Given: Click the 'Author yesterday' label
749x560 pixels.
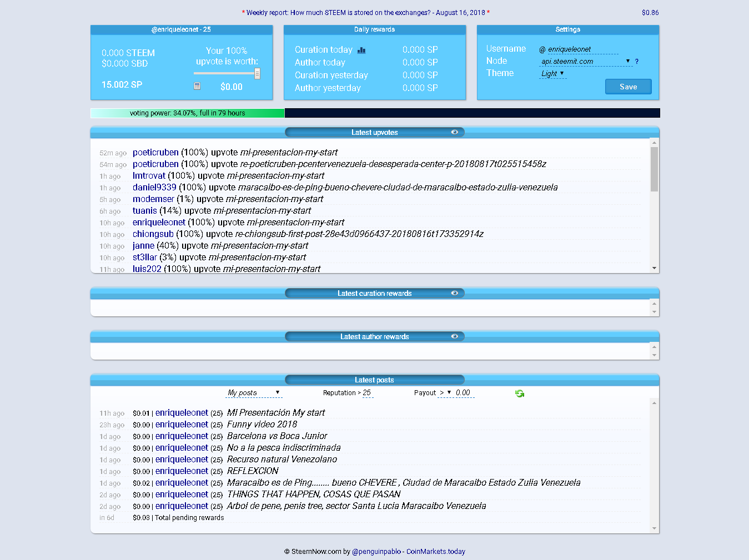Looking at the screenshot, I should (328, 88).
